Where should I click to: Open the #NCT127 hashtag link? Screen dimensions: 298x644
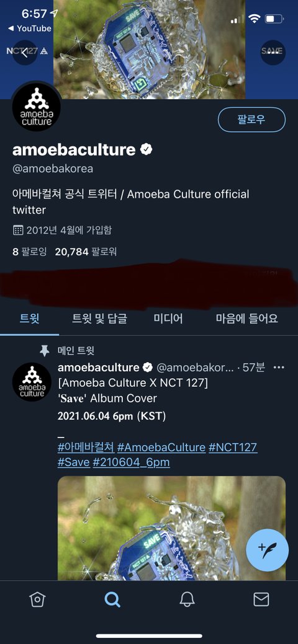pos(233,448)
